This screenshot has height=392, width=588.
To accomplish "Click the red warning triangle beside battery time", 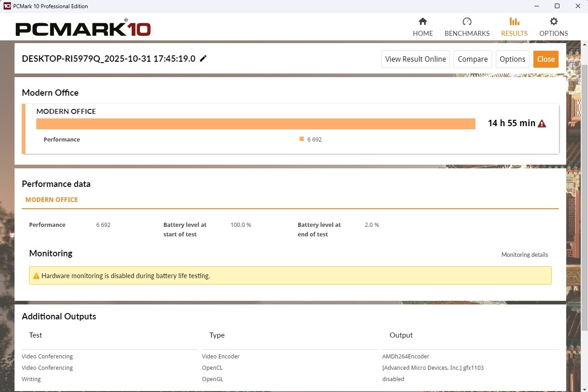I will [x=542, y=123].
